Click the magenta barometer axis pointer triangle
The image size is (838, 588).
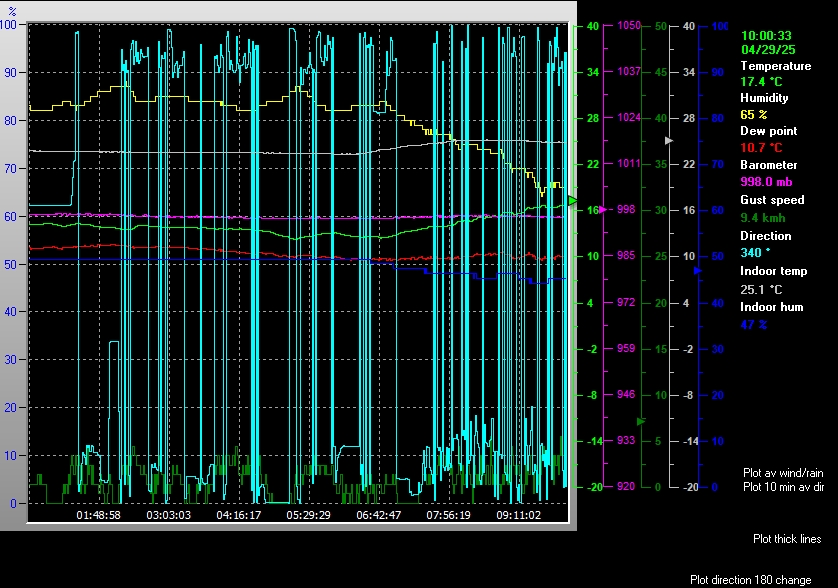coord(603,210)
